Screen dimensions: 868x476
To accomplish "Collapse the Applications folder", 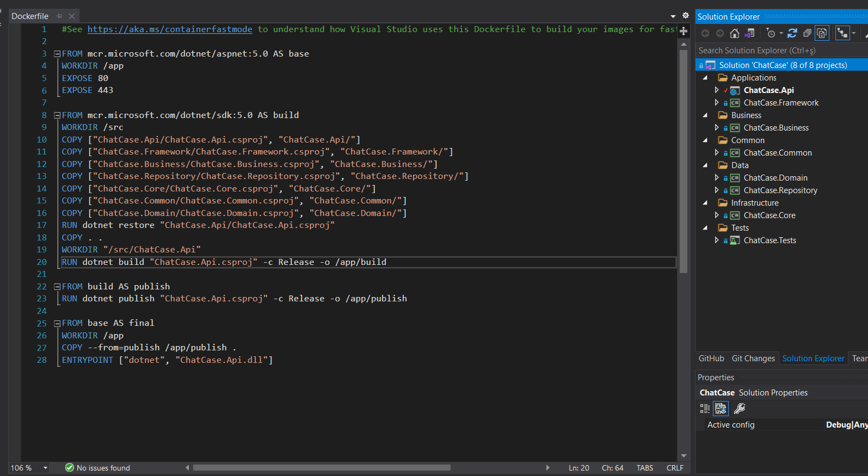I will [705, 78].
